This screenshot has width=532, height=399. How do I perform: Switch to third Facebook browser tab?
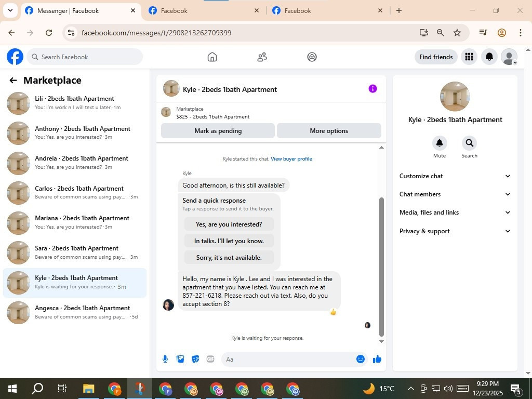click(327, 11)
